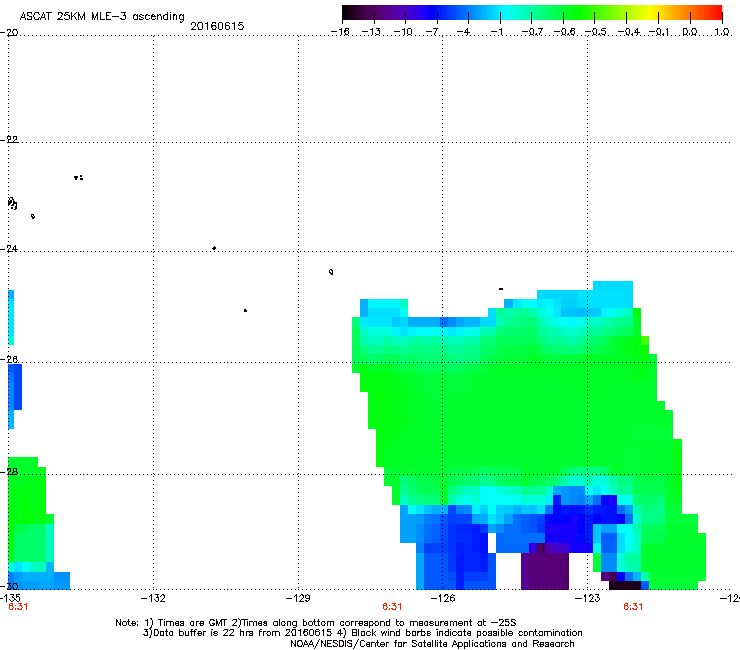Click the note line starting '3)Data buffer is 22 hrs'
The height and width of the screenshot is (650, 740).
[x=362, y=633]
